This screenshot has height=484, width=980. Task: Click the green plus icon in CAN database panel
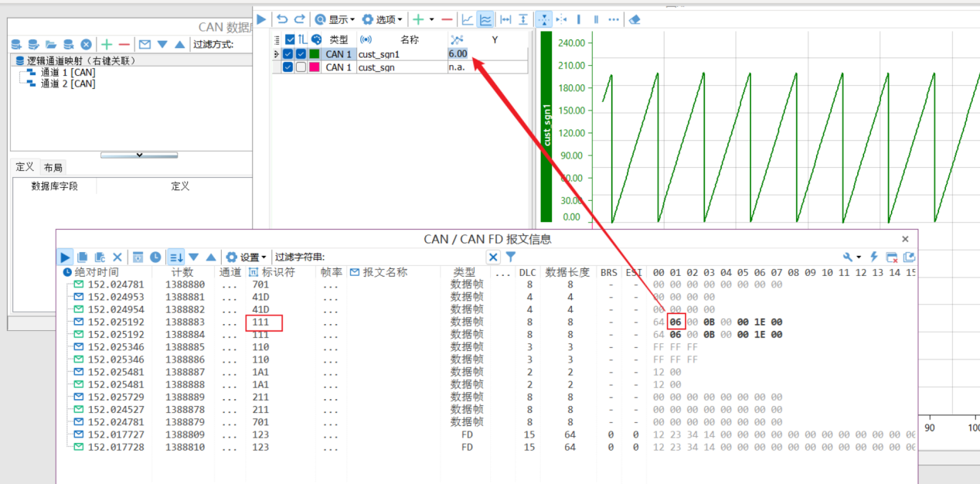107,44
